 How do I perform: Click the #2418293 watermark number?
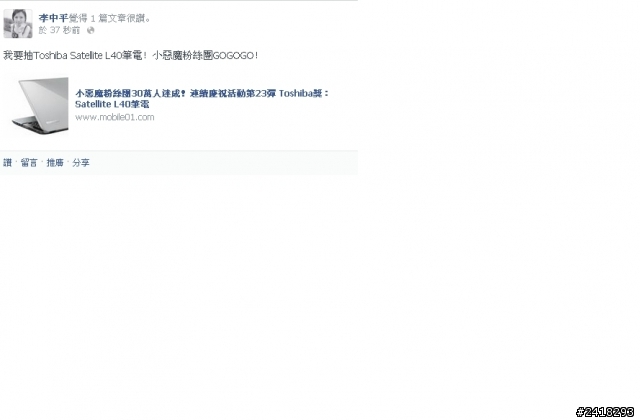605,412
